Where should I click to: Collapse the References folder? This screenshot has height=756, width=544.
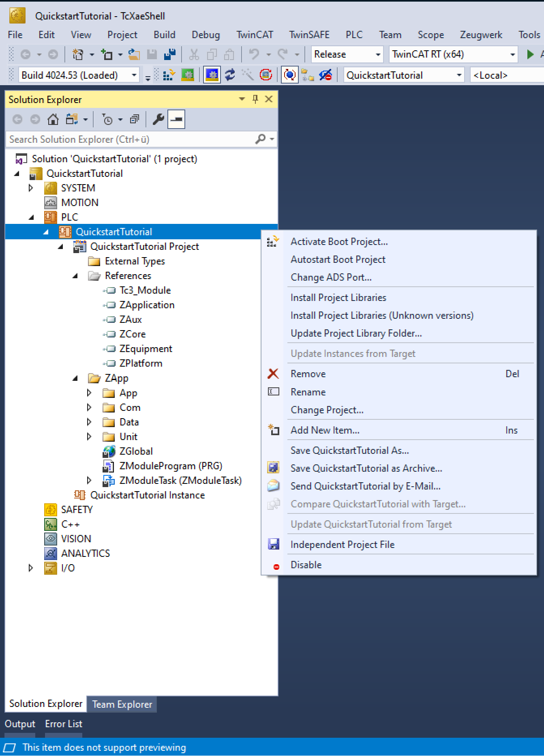click(75, 276)
